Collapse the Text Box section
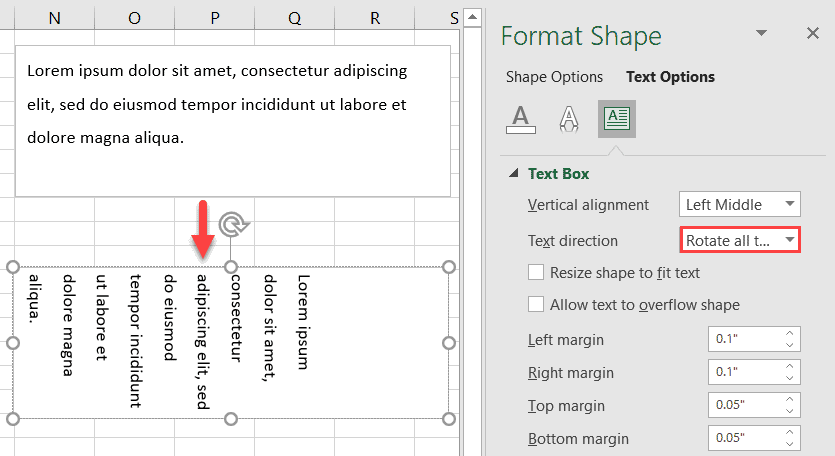This screenshot has height=456, width=835. (515, 174)
